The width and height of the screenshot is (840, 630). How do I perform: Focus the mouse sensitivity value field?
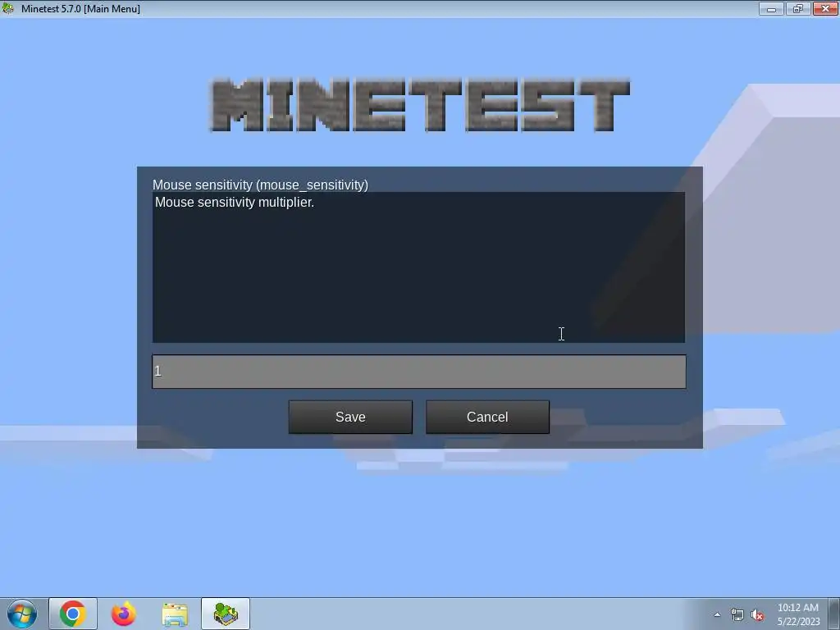[419, 372]
